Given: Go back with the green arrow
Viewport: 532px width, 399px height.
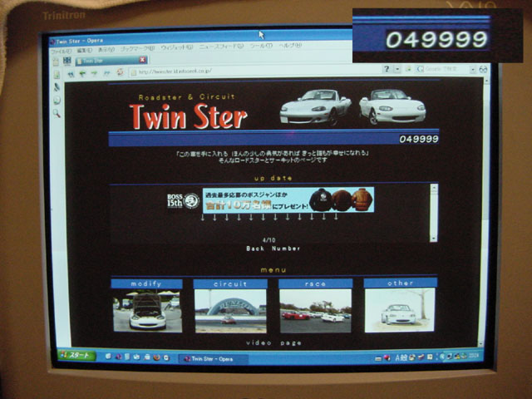Looking at the screenshot, I should 82,74.
